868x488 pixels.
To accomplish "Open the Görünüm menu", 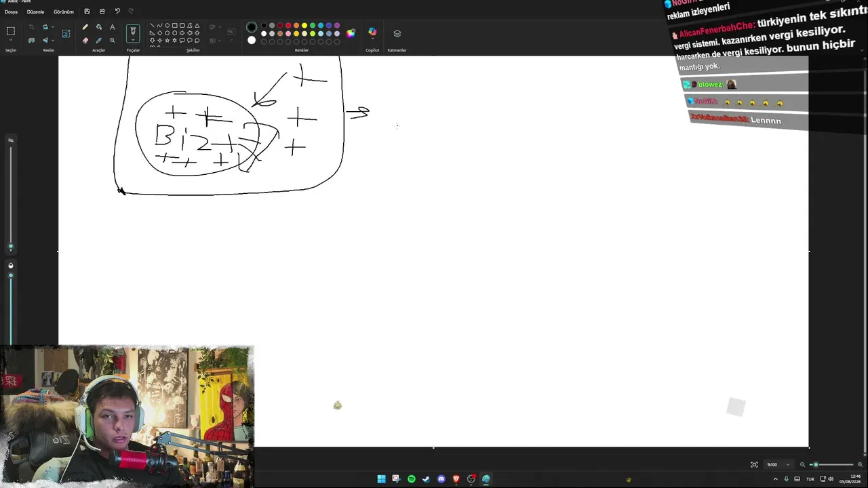I will (64, 12).
